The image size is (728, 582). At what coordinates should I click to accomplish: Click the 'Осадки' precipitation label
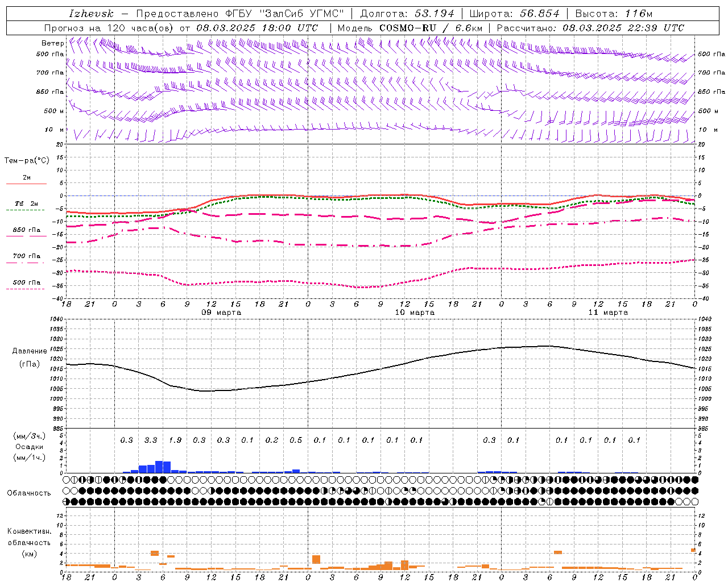(x=29, y=447)
